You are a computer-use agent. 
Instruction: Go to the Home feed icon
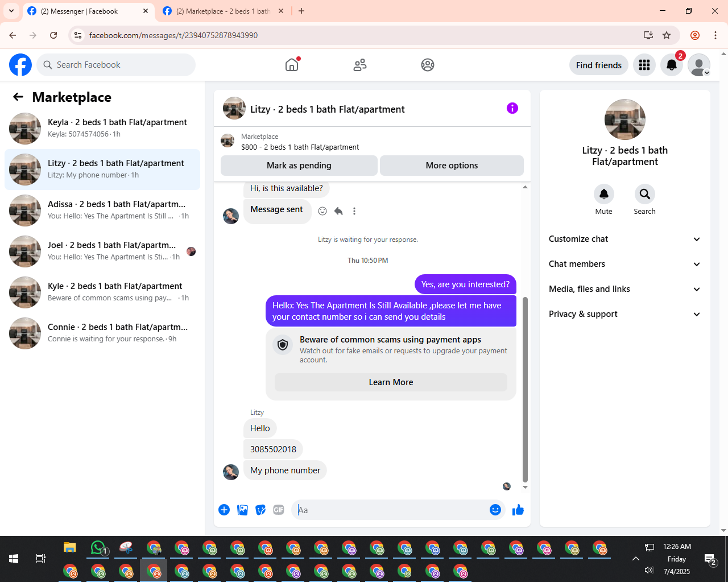292,65
